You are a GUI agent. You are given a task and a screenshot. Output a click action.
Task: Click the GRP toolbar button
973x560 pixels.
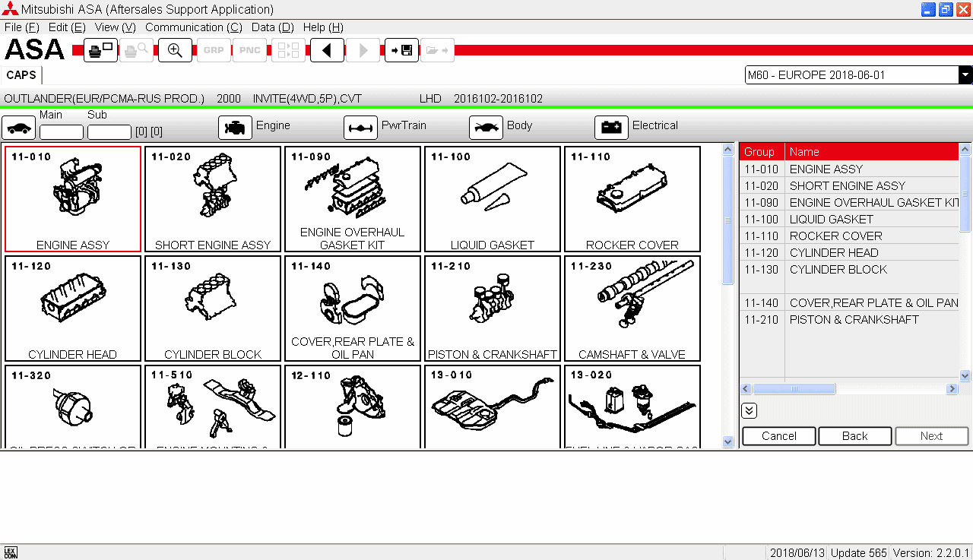214,50
